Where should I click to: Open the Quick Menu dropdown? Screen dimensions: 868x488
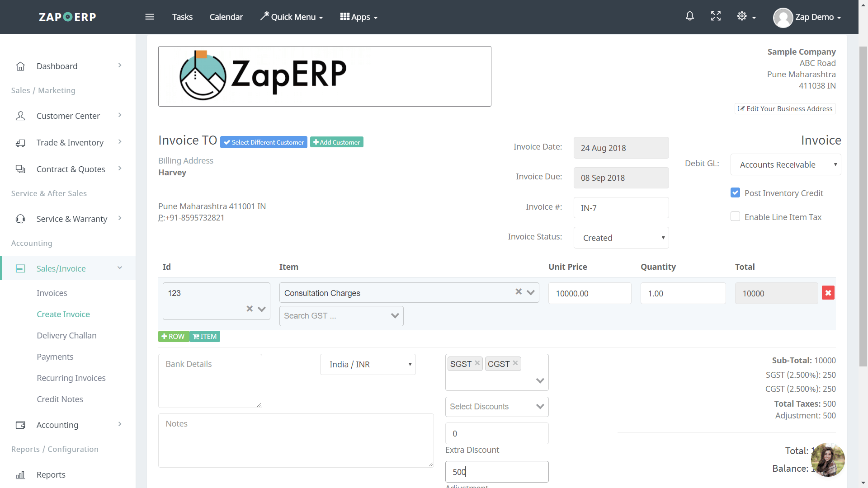pyautogui.click(x=292, y=17)
